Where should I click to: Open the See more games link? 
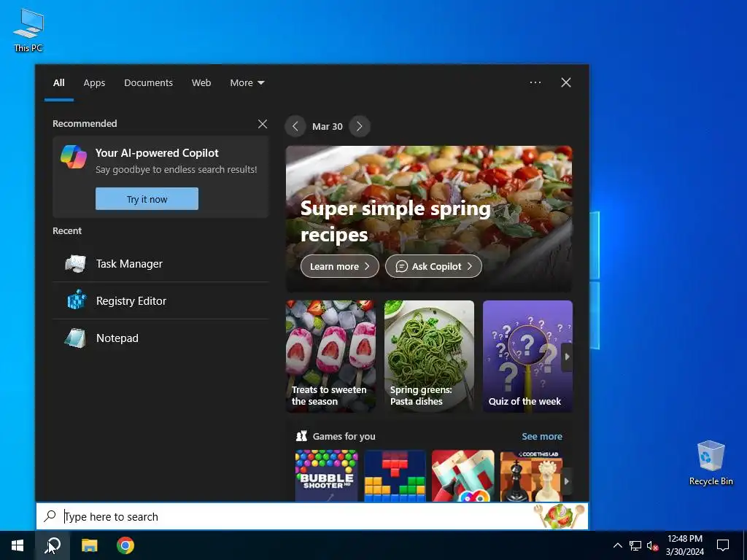542,436
